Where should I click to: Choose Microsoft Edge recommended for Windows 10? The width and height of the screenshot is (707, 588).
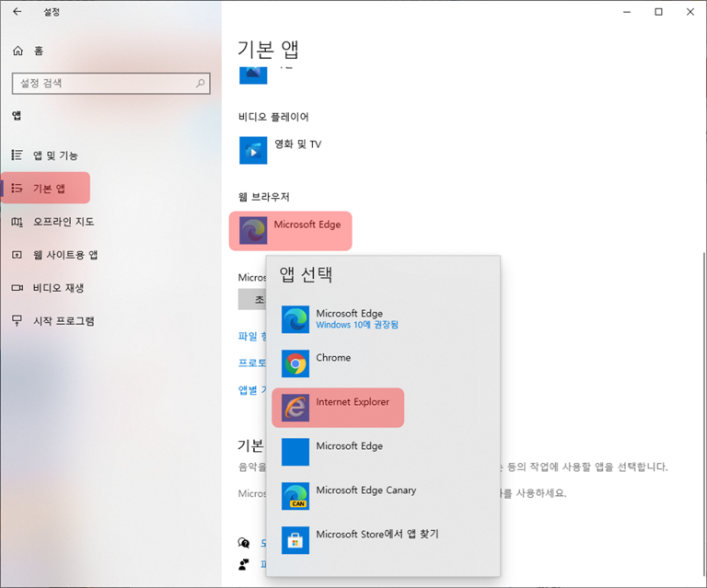click(x=383, y=319)
